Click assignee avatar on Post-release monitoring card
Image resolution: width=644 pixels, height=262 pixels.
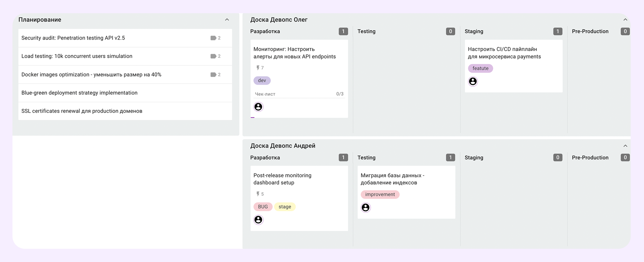point(258,220)
